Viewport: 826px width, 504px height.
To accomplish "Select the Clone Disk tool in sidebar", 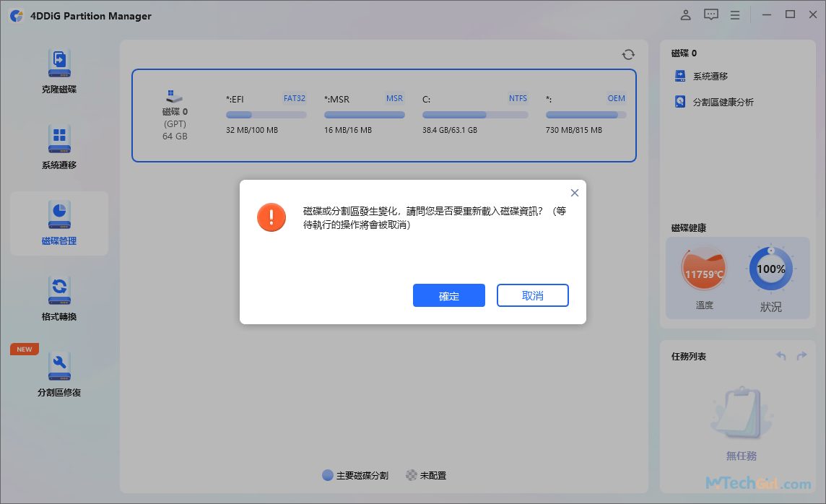I will click(x=59, y=69).
